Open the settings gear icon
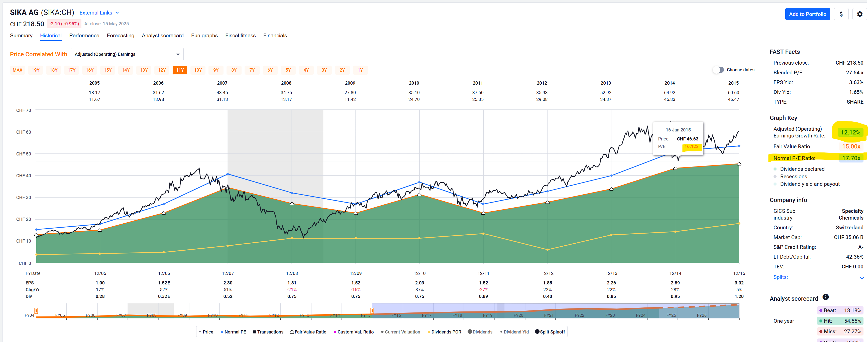The width and height of the screenshot is (868, 342). coord(859,14)
